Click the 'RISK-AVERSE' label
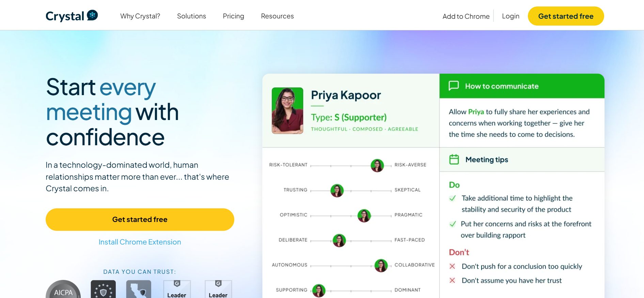The width and height of the screenshot is (644, 298). [410, 165]
